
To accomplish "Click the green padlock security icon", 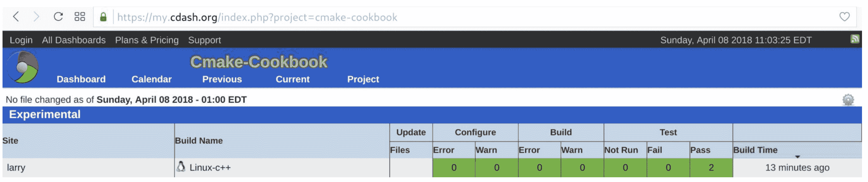I will 104,17.
